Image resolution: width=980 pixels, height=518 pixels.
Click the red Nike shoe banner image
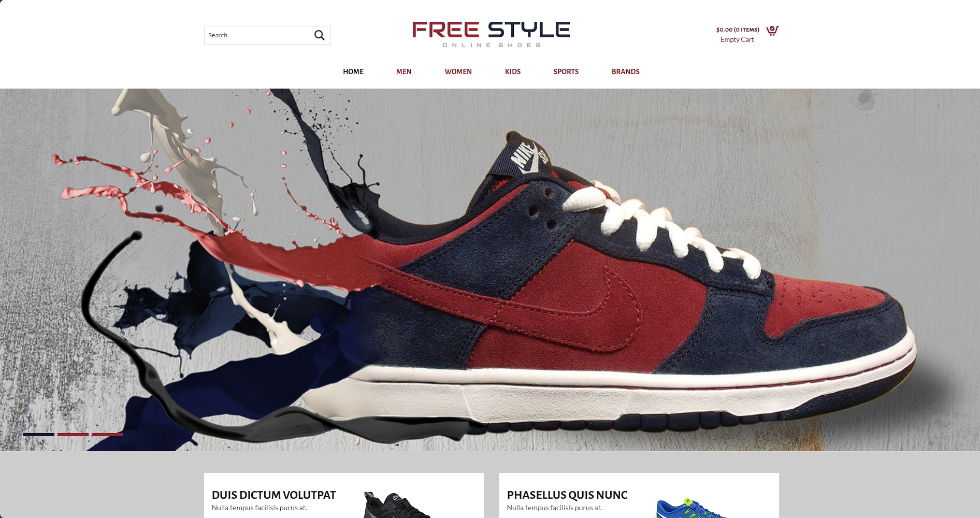click(490, 269)
